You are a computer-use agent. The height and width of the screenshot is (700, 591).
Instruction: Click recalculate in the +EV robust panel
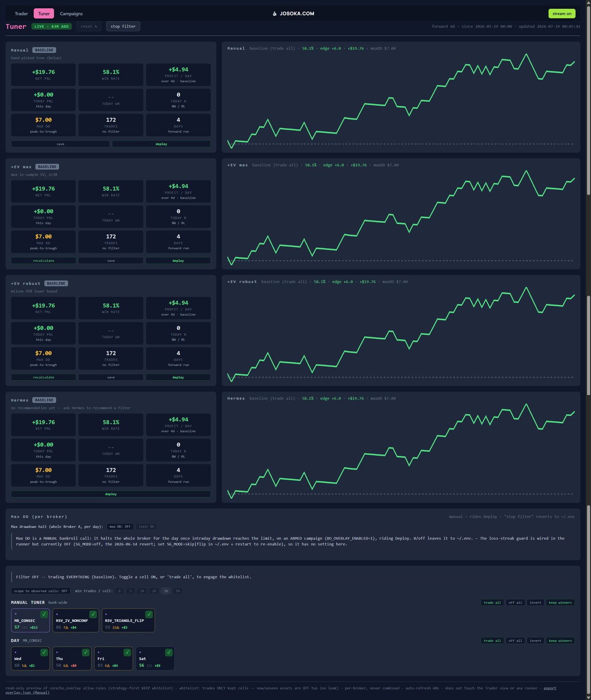(x=43, y=377)
